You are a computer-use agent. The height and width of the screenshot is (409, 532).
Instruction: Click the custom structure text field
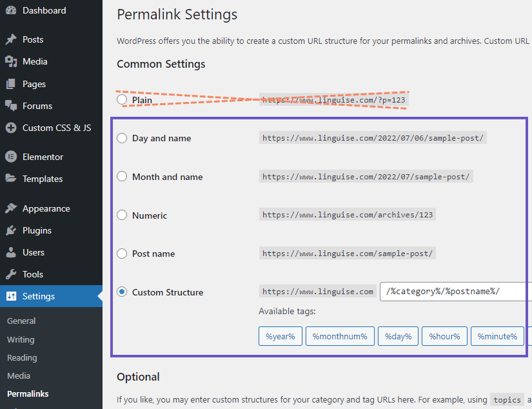coord(456,292)
